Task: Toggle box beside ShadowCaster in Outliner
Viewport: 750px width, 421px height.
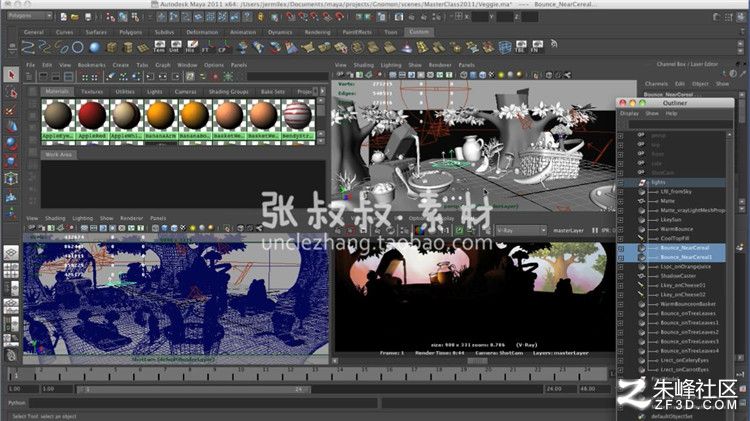Action: tap(620, 276)
